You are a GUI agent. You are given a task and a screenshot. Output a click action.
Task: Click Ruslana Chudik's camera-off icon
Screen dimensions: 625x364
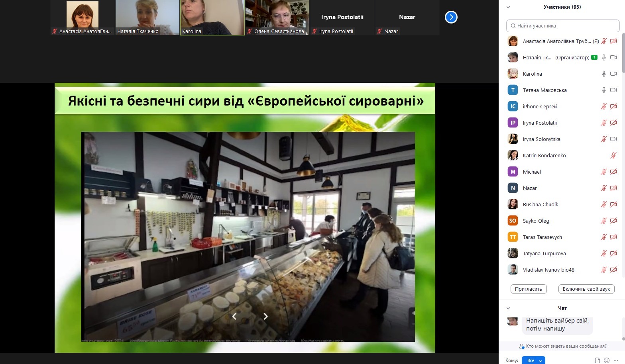pyautogui.click(x=613, y=204)
